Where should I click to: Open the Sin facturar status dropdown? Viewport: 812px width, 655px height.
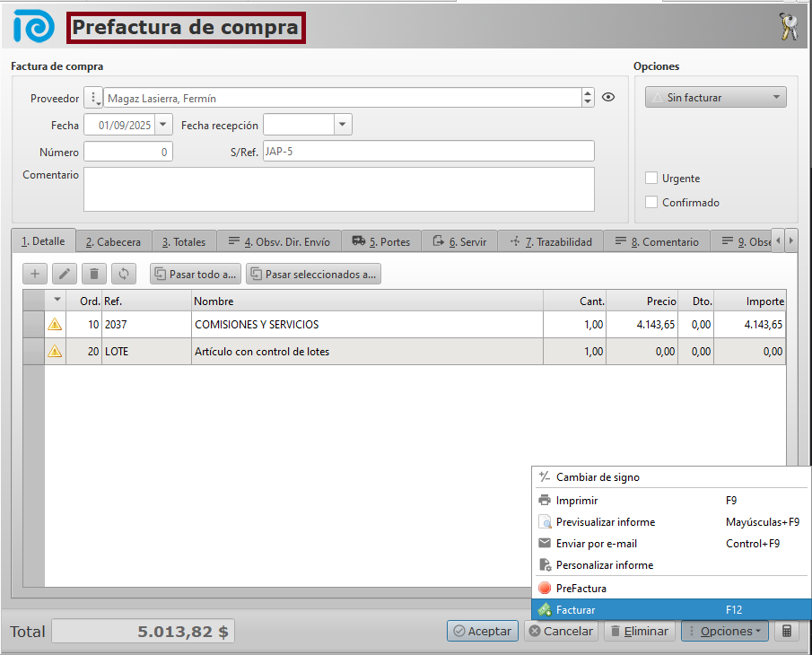click(715, 98)
